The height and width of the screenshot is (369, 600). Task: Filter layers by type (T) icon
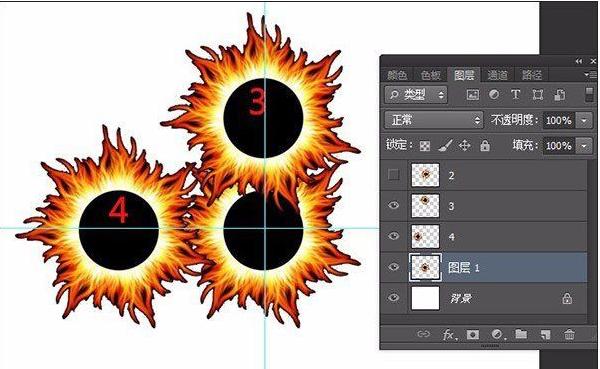(515, 94)
